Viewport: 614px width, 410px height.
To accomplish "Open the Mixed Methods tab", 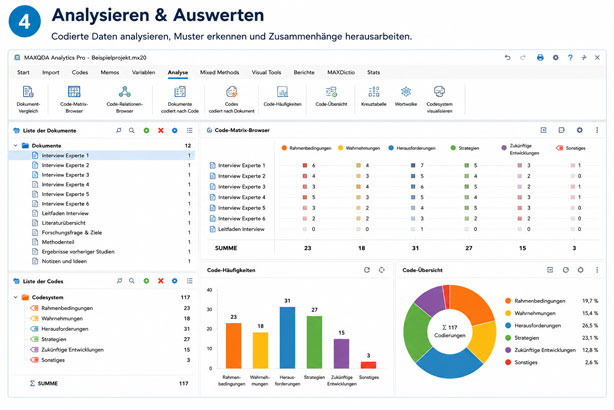I will coord(219,72).
